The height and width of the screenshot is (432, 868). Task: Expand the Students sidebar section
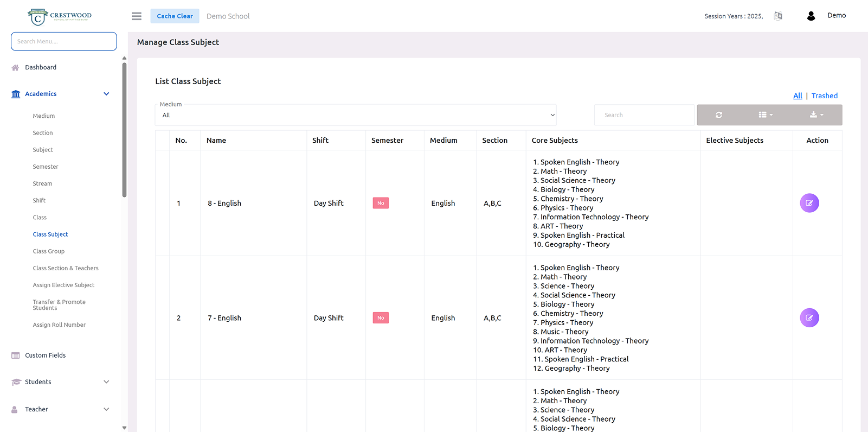106,382
